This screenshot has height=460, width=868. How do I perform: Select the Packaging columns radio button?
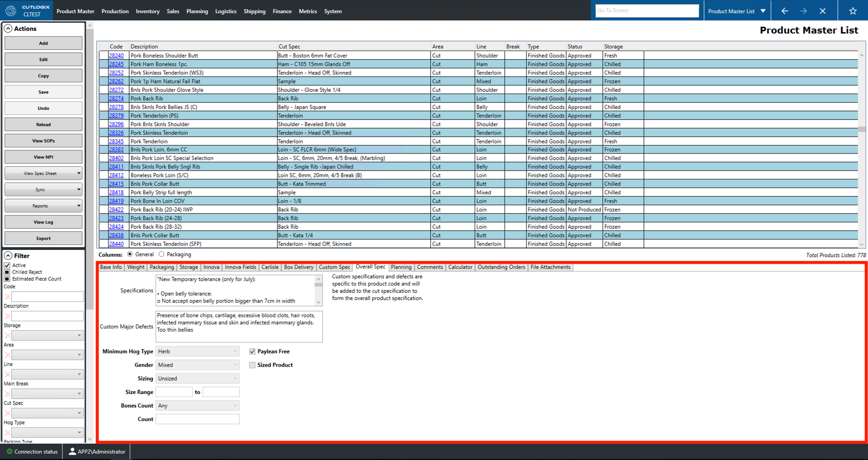point(160,254)
